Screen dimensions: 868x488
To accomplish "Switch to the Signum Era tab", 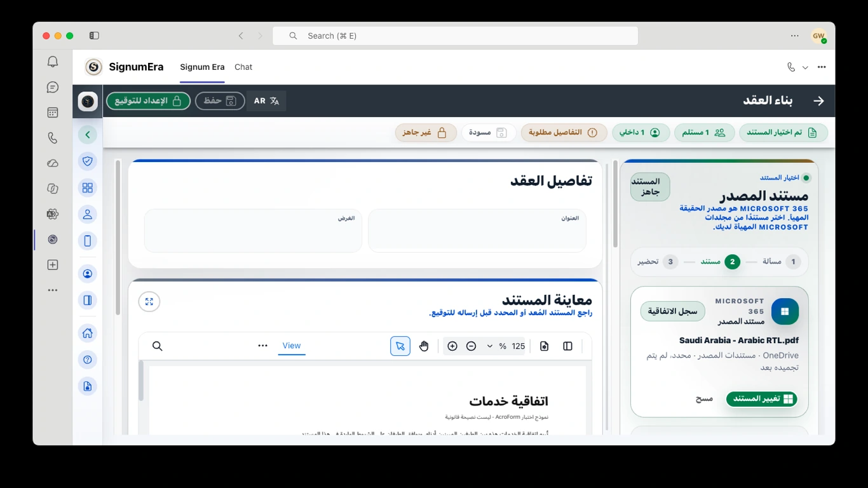I will [x=202, y=67].
